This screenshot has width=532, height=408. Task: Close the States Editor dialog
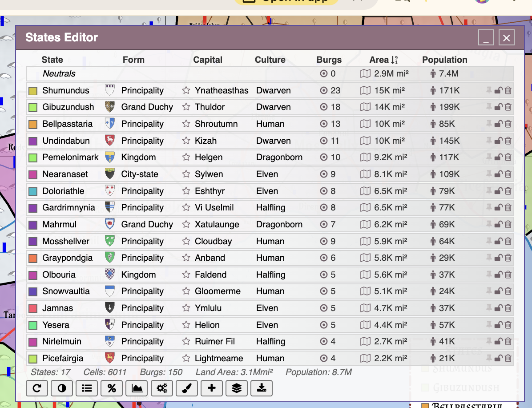click(507, 37)
